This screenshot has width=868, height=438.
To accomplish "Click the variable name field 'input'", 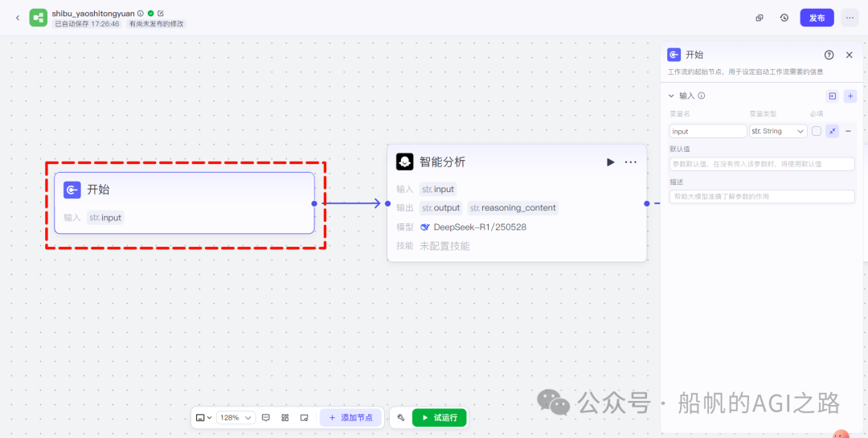I will 708,131.
